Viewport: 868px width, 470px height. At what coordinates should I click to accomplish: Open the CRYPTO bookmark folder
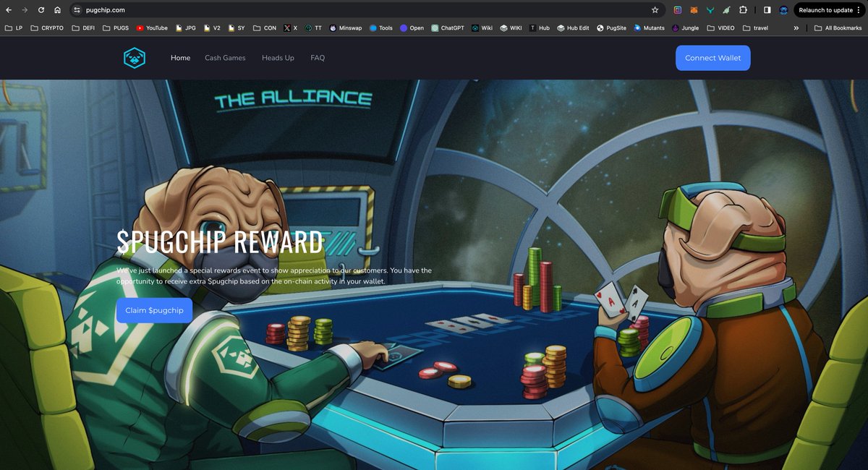coord(47,28)
